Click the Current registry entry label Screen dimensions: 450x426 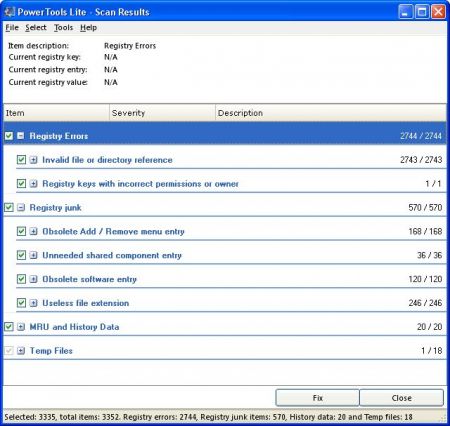pos(48,70)
